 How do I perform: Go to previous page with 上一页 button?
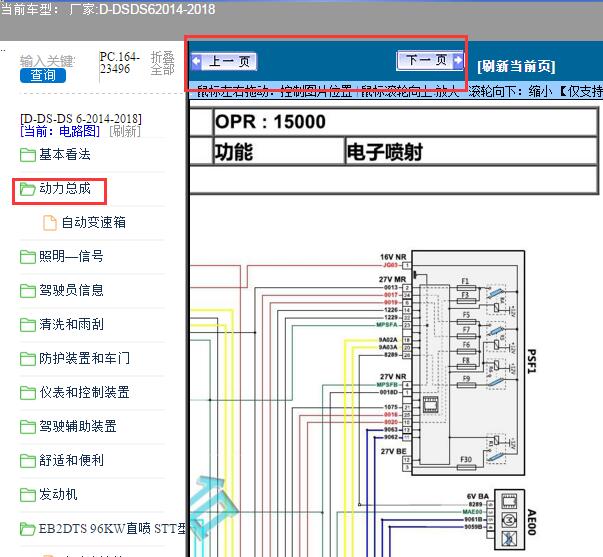[224, 62]
